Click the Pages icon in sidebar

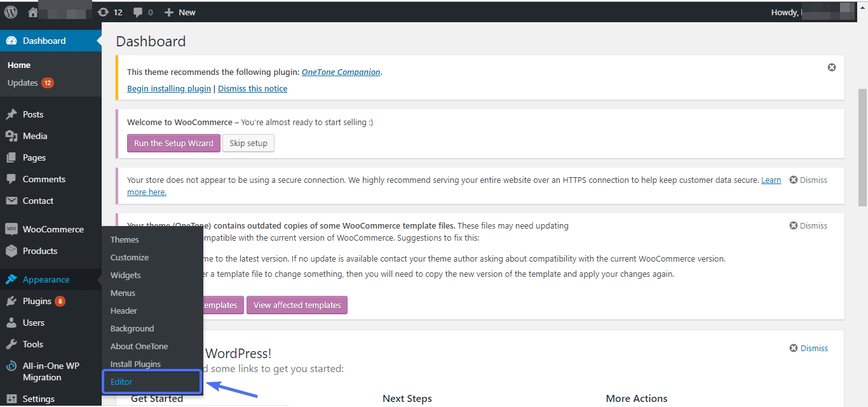[x=11, y=157]
